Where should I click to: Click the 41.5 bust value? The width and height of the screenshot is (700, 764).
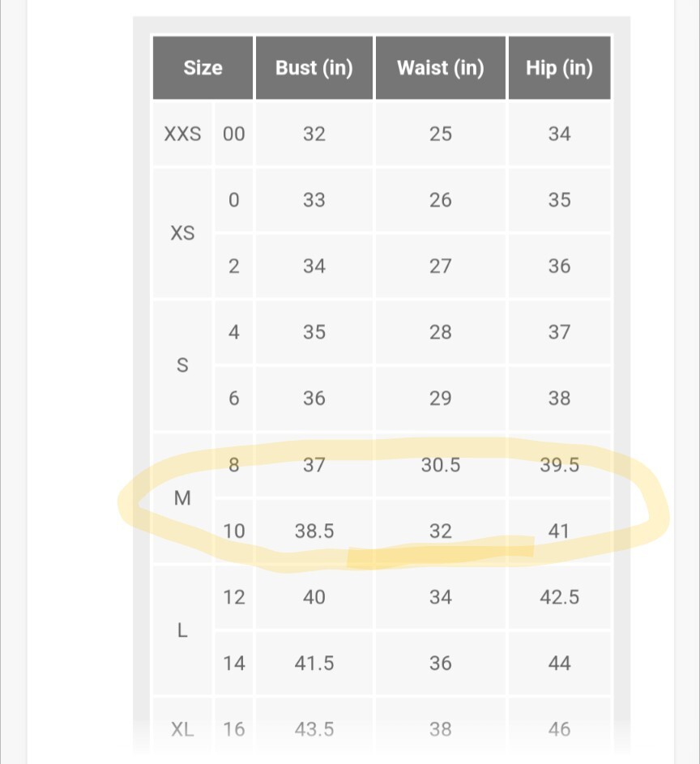[x=314, y=664]
